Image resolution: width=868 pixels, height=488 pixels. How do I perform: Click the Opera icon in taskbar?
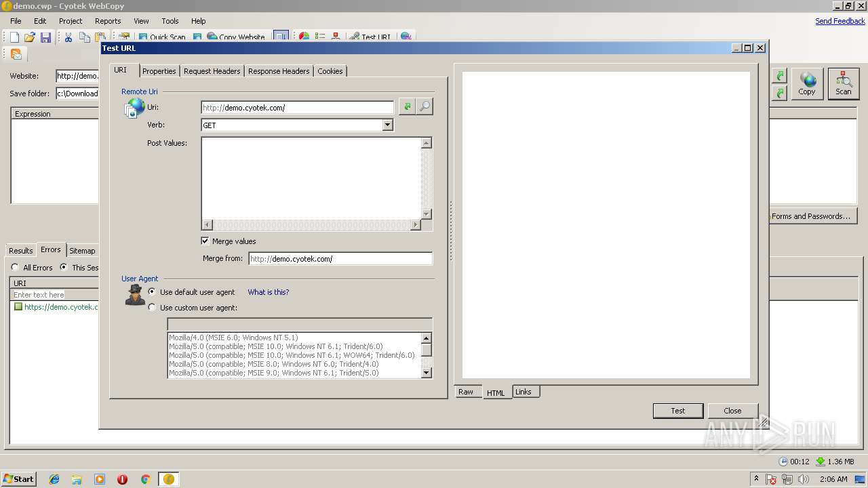(x=122, y=479)
